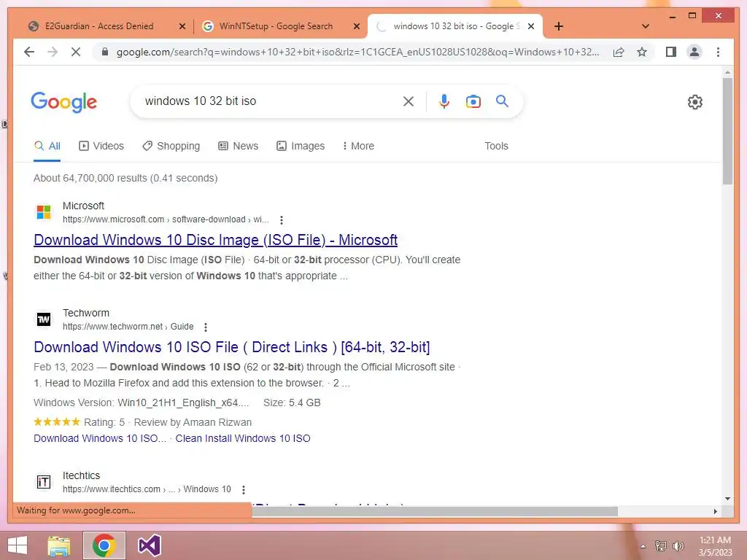Viewport: 747px width, 560px height.
Task: Start a search by voice
Action: click(444, 101)
